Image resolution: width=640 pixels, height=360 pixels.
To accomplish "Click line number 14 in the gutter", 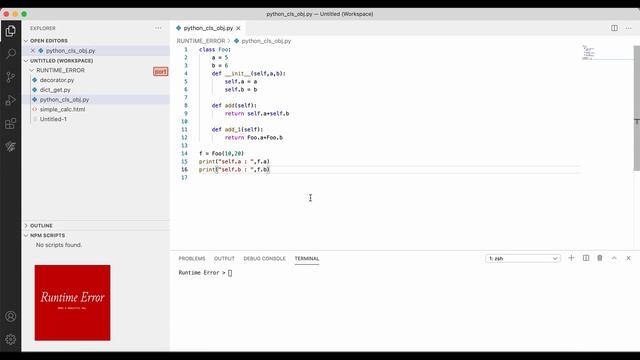I will pyautogui.click(x=184, y=153).
